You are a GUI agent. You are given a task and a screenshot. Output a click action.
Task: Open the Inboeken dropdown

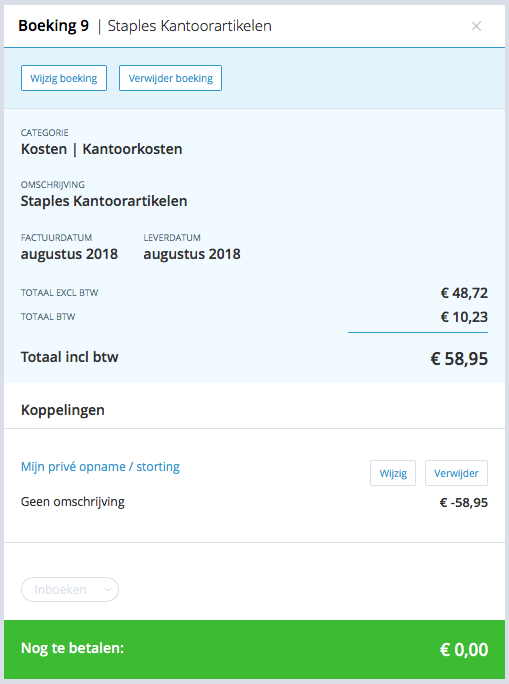pos(70,589)
